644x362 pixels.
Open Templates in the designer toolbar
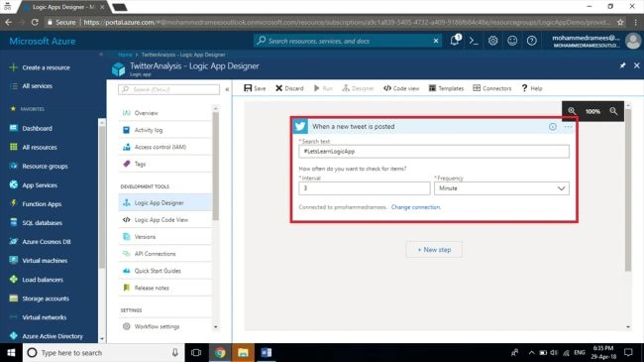pos(446,88)
